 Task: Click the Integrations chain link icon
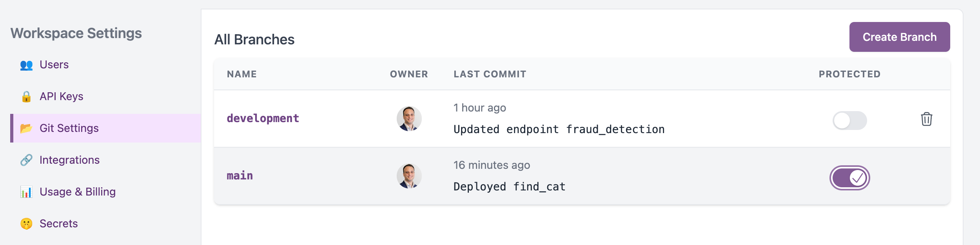pyautogui.click(x=26, y=160)
